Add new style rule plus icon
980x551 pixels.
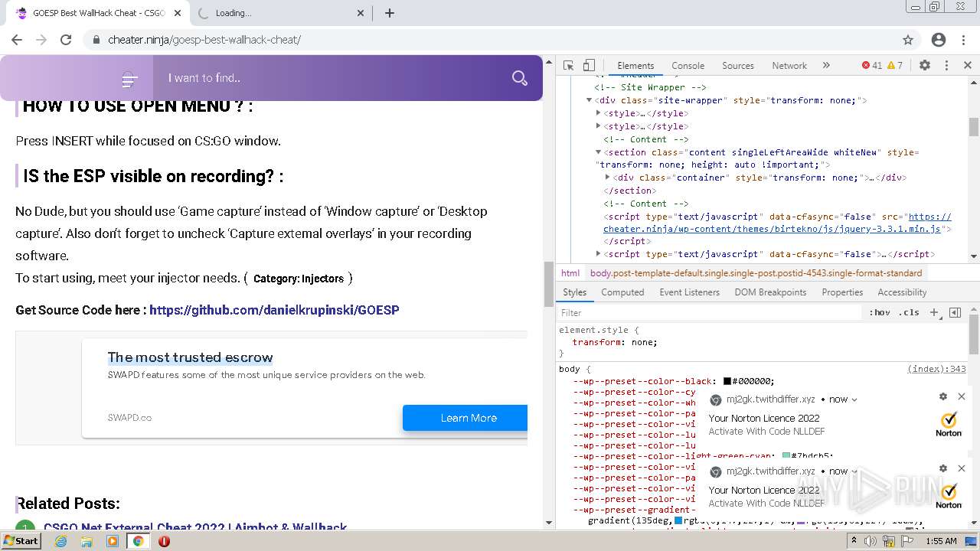(934, 312)
